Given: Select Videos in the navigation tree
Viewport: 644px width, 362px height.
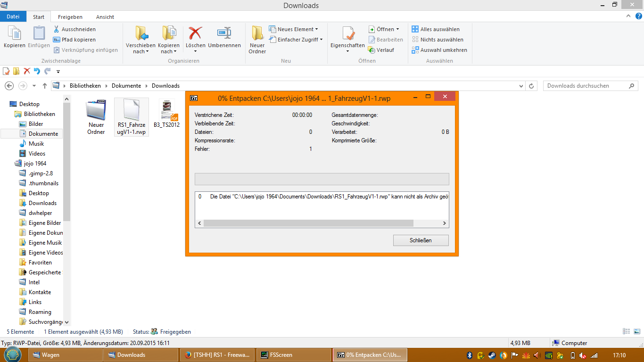Looking at the screenshot, I should click(x=37, y=154).
